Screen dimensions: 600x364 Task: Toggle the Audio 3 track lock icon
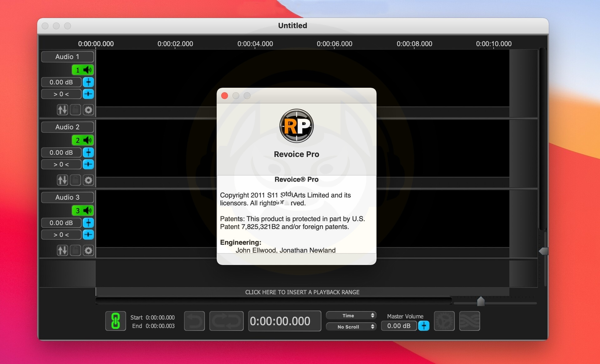click(75, 251)
